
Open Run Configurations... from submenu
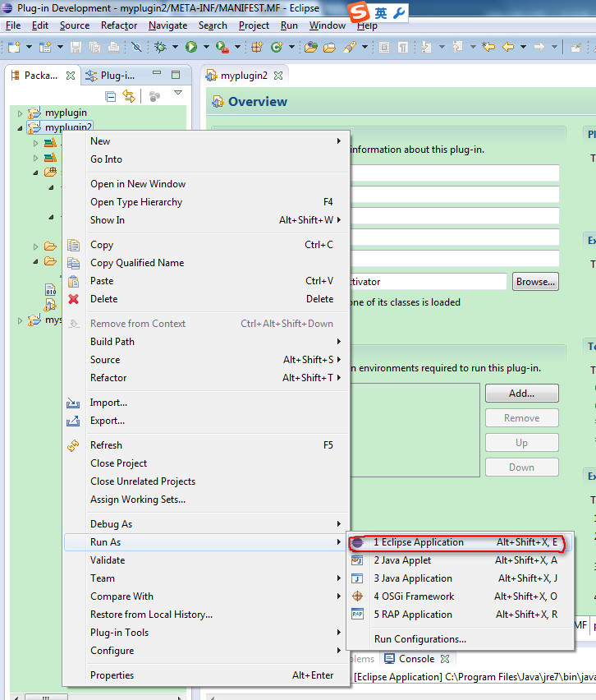[460, 639]
